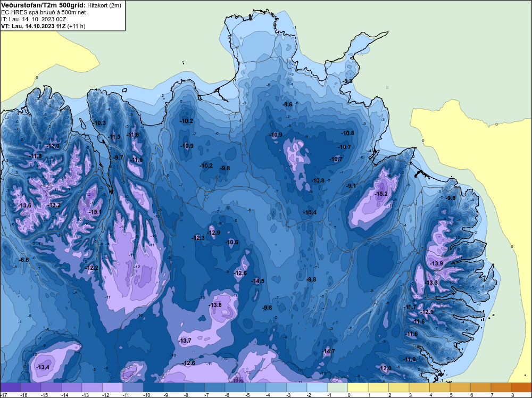
Task: Click legend swatch between 7 and 8
Action: tap(501, 388)
